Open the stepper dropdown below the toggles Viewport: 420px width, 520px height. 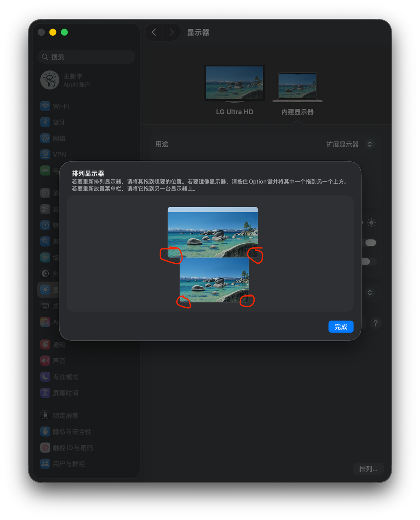point(370,292)
